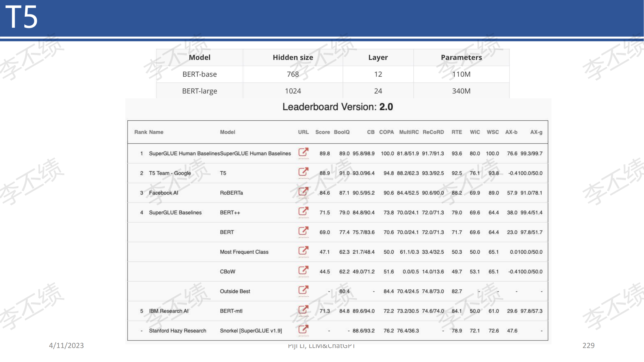This screenshot has height=362, width=644.
Task: Select the IBM Research AI name
Action: point(169,311)
